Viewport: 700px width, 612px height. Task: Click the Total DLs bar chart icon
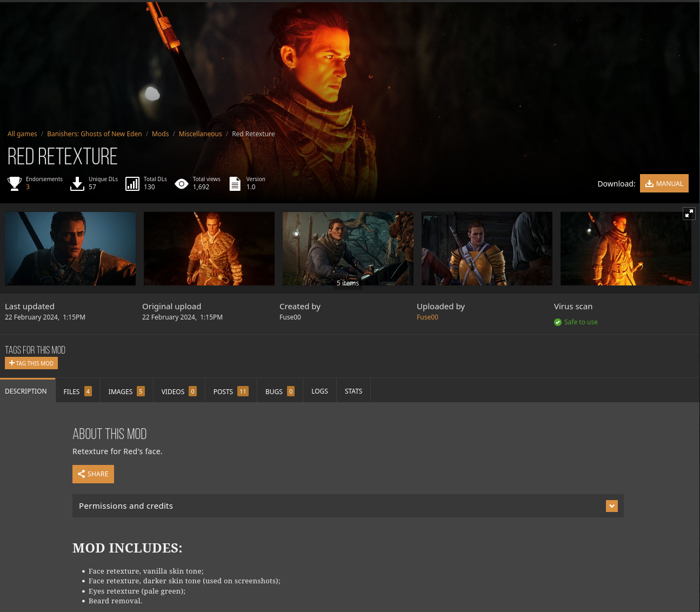tap(132, 184)
